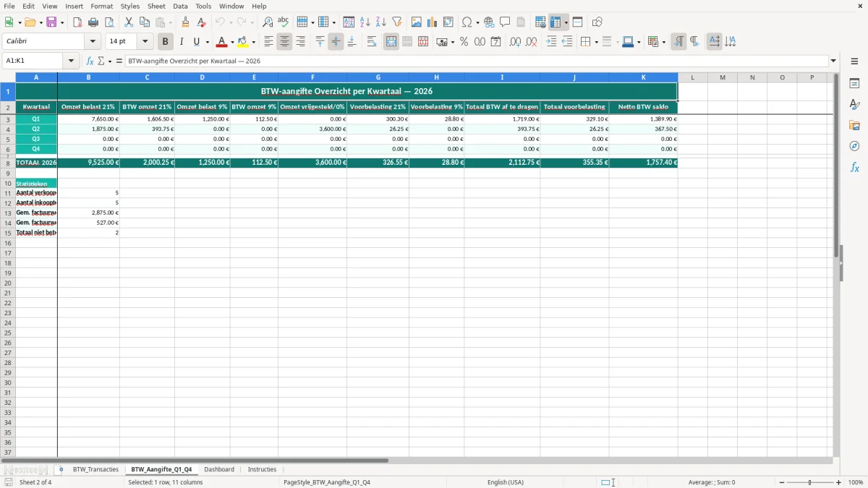Toggle print preview

[109, 22]
